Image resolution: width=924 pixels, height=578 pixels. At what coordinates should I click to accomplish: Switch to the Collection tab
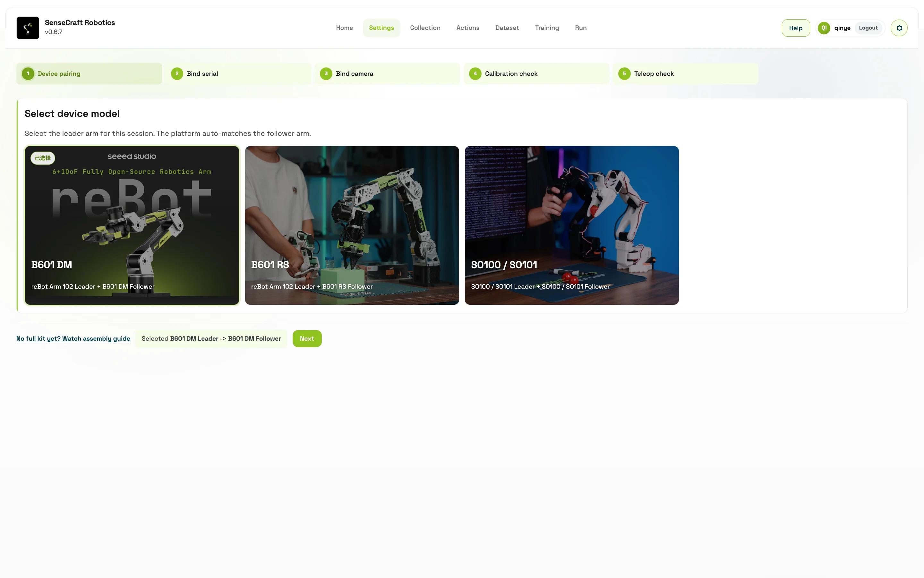tap(425, 28)
